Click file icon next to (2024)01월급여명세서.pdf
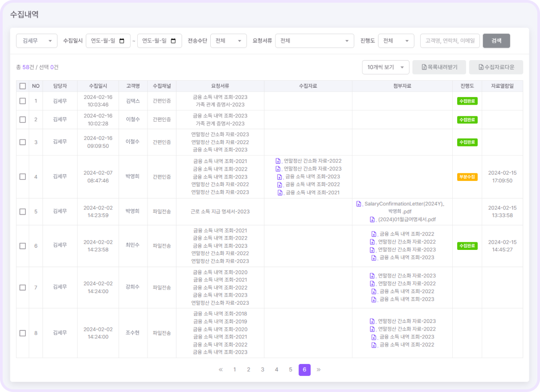This screenshot has width=540, height=392. [x=372, y=219]
